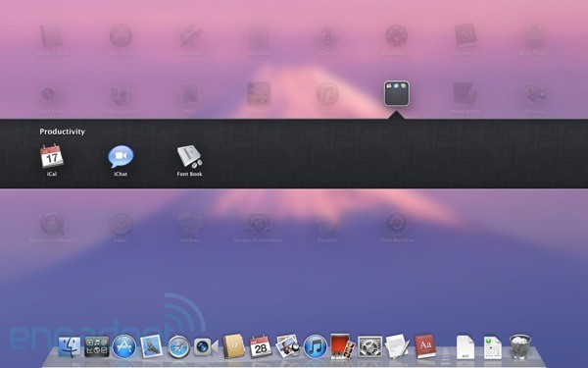Open TextEdit from the Dock
This screenshot has width=588, height=368.
click(397, 345)
